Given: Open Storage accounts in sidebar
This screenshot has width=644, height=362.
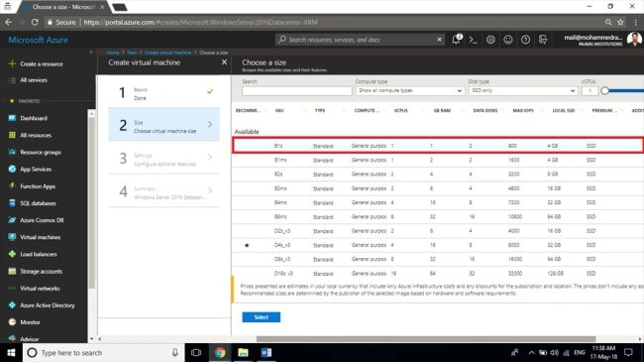Looking at the screenshot, I should (41, 272).
